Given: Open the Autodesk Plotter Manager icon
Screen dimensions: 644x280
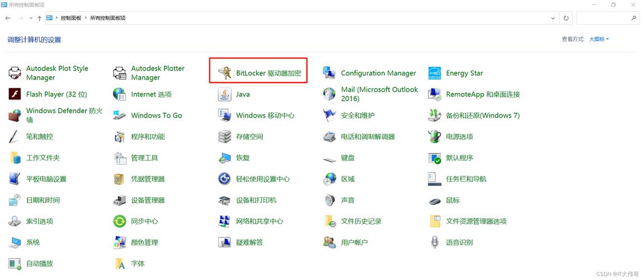Looking at the screenshot, I should pyautogui.click(x=120, y=73).
